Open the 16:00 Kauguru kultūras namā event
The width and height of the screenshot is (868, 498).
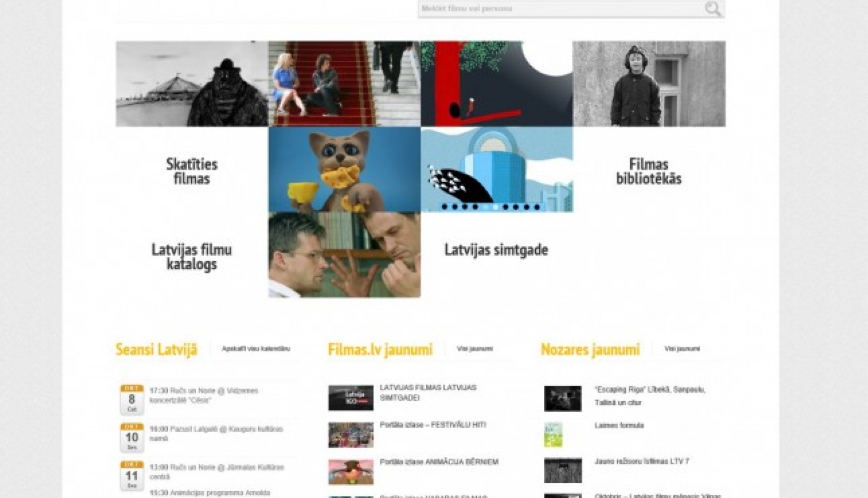coord(216,434)
